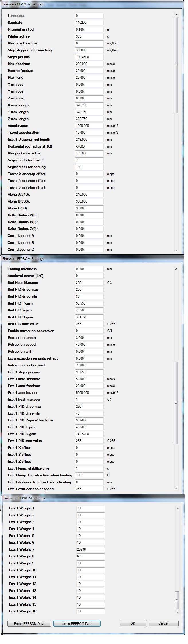The height and width of the screenshot is (644, 188).
Task: Edit the Extr.1 Weight 7 value
Action: tap(90, 549)
